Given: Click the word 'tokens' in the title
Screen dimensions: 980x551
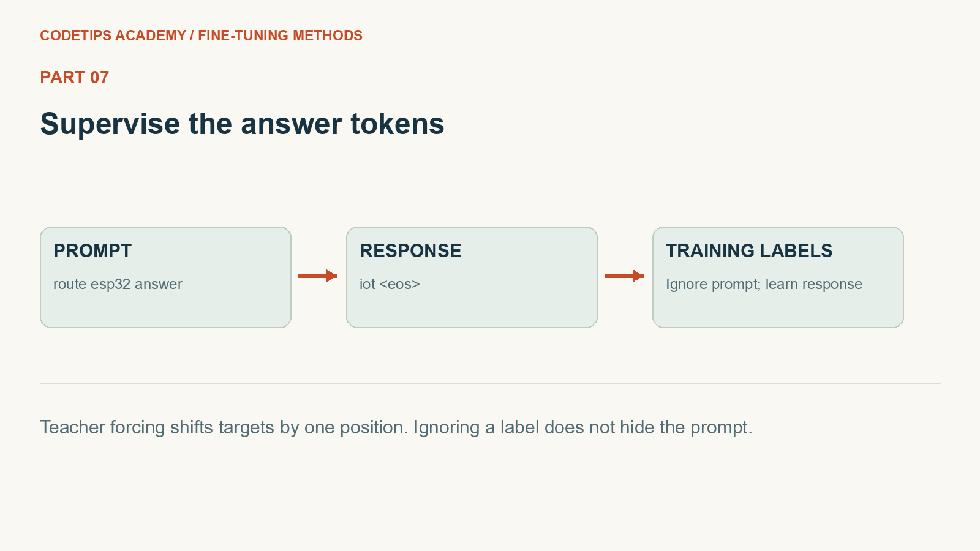Looking at the screenshot, I should (x=398, y=124).
